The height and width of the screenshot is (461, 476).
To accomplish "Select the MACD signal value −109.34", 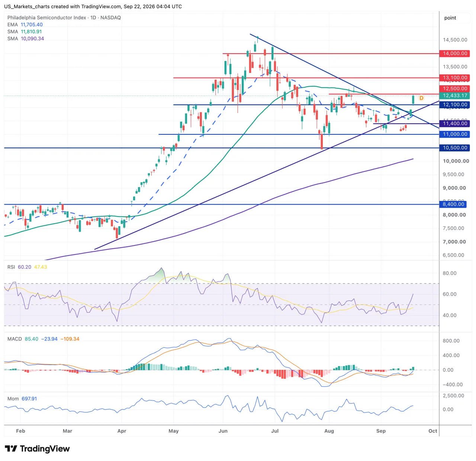I will (71, 339).
